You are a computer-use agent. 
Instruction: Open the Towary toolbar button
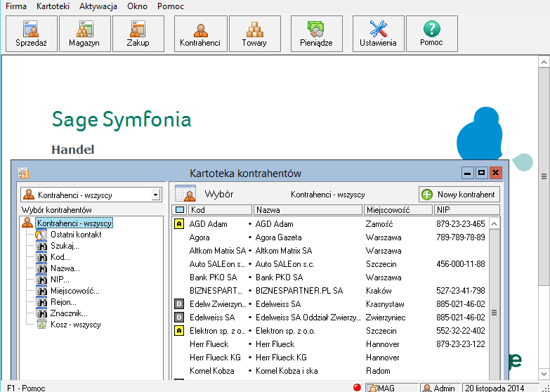[x=255, y=34]
